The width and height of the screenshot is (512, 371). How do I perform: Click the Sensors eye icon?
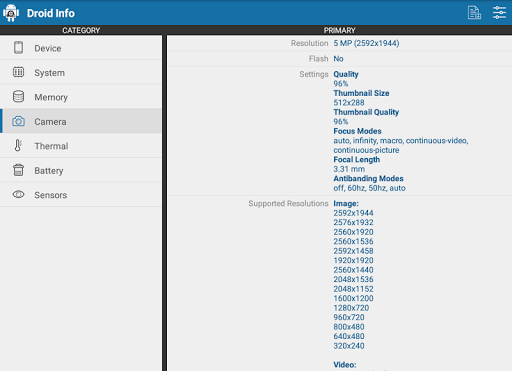[x=18, y=194]
